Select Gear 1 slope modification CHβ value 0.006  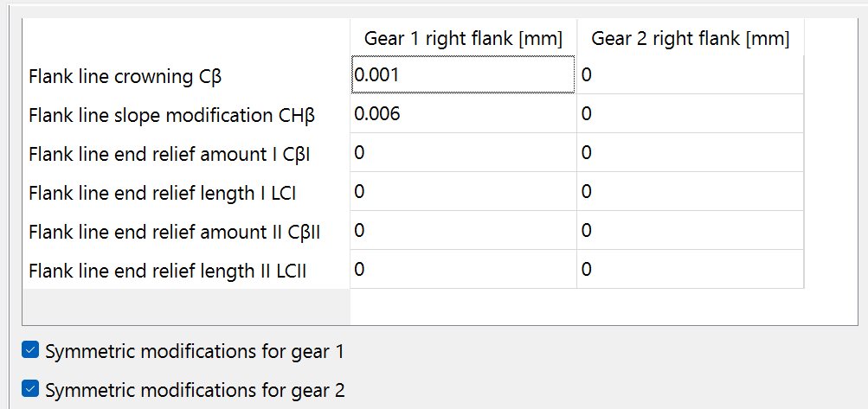463,114
